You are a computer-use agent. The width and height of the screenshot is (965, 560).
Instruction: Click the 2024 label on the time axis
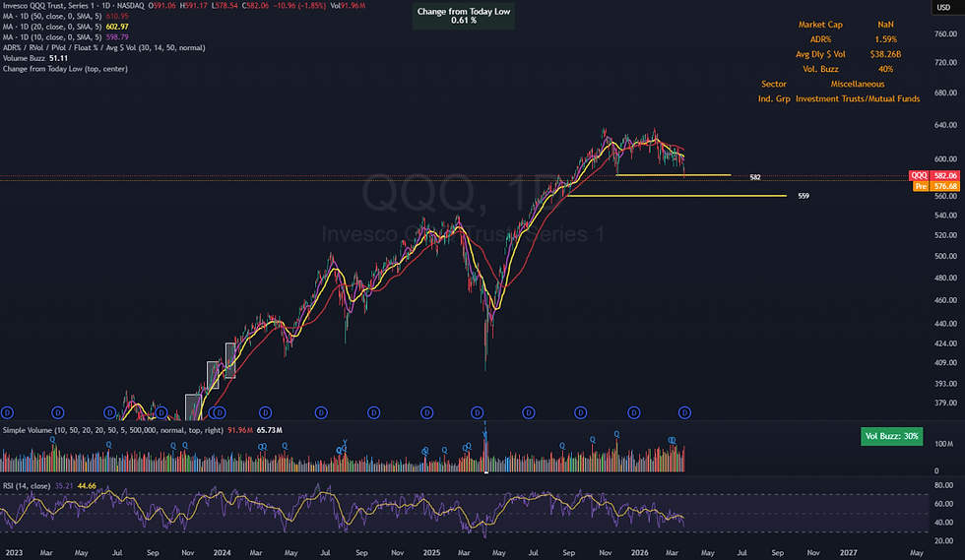point(223,552)
